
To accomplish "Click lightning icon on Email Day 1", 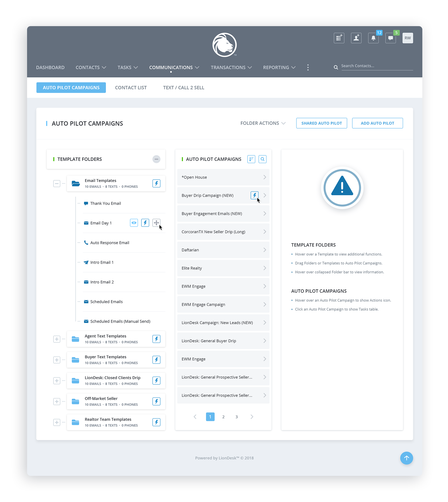I will click(x=145, y=223).
